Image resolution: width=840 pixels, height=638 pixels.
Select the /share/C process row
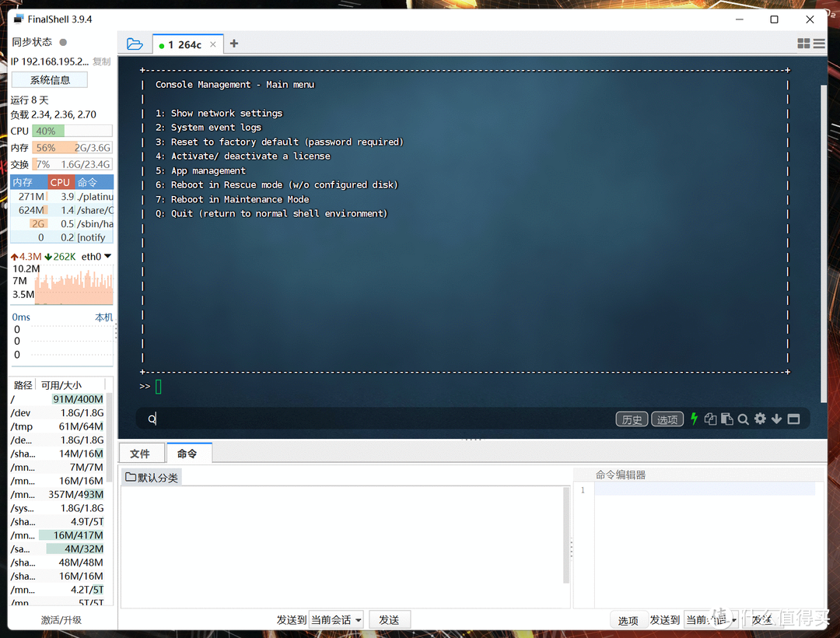point(62,210)
